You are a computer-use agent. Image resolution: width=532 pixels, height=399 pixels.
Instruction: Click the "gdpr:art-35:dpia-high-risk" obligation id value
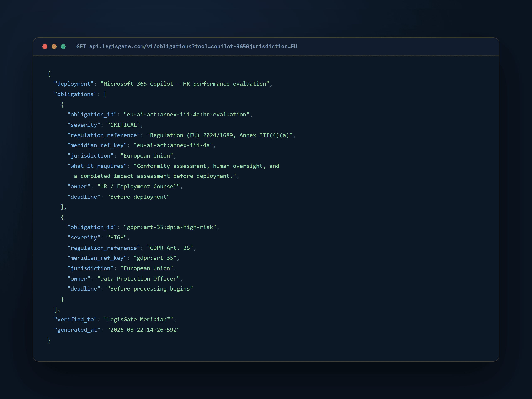pyautogui.click(x=170, y=227)
